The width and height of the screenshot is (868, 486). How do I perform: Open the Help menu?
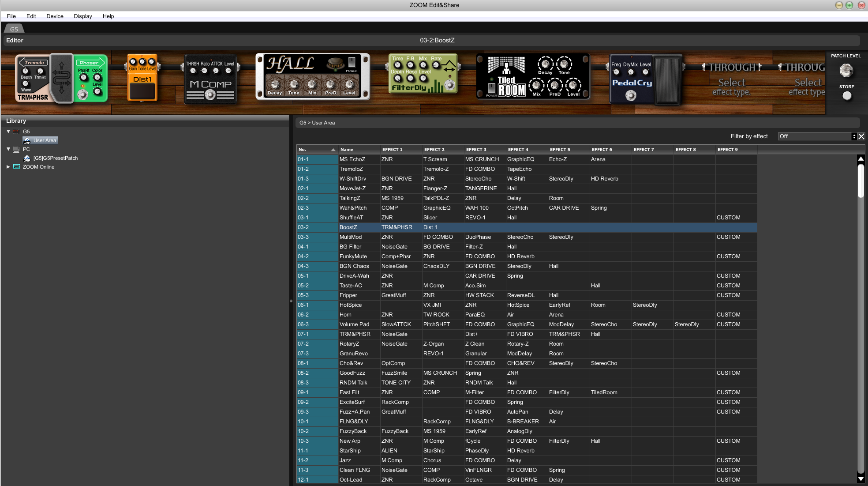108,16
